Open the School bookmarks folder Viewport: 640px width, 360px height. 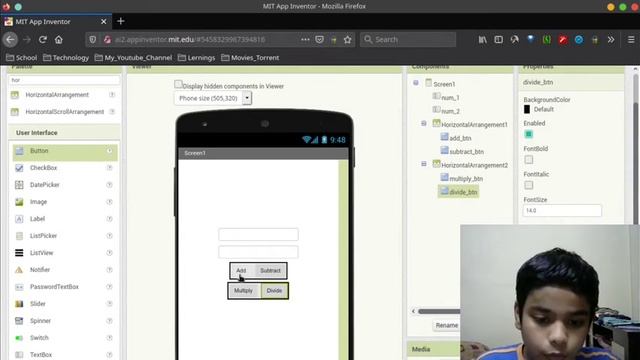22,58
